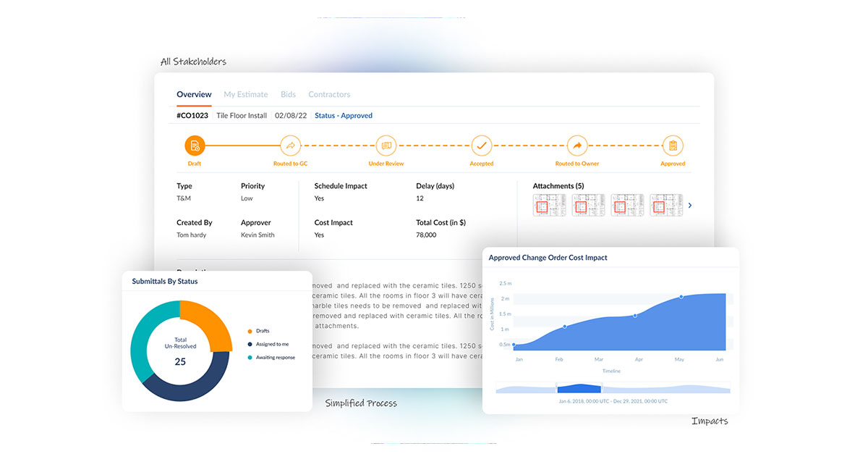
Task: Click the Draft step icon
Action: pos(195,146)
